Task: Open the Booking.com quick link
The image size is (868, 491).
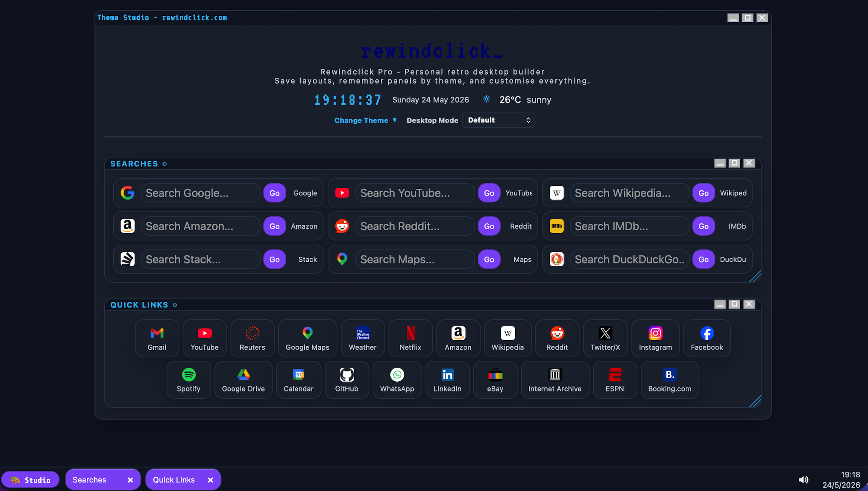Action: tap(669, 380)
